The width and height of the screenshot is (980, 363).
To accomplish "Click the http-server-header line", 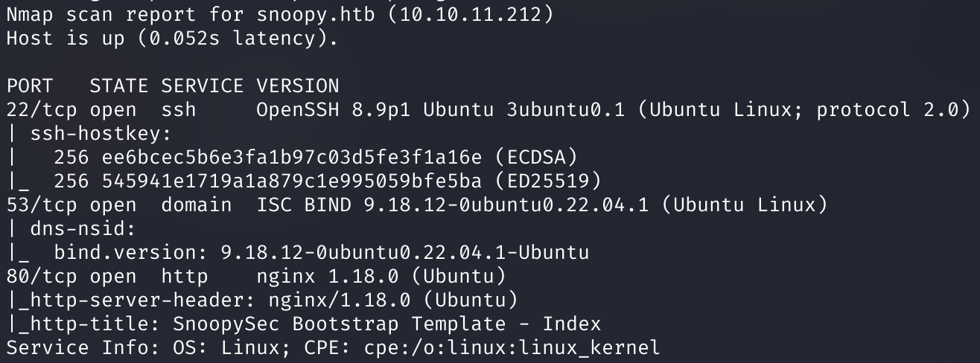I will click(x=262, y=300).
